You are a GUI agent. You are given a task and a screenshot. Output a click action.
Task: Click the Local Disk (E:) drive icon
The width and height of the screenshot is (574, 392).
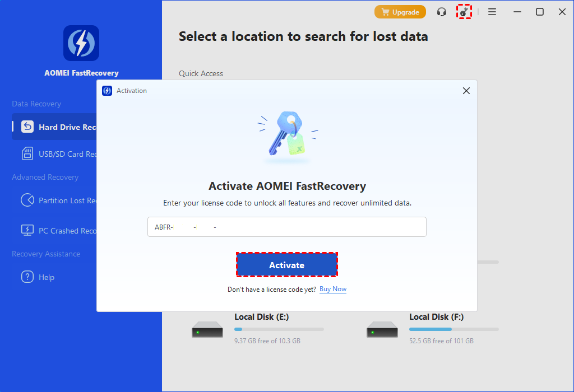[x=207, y=329]
